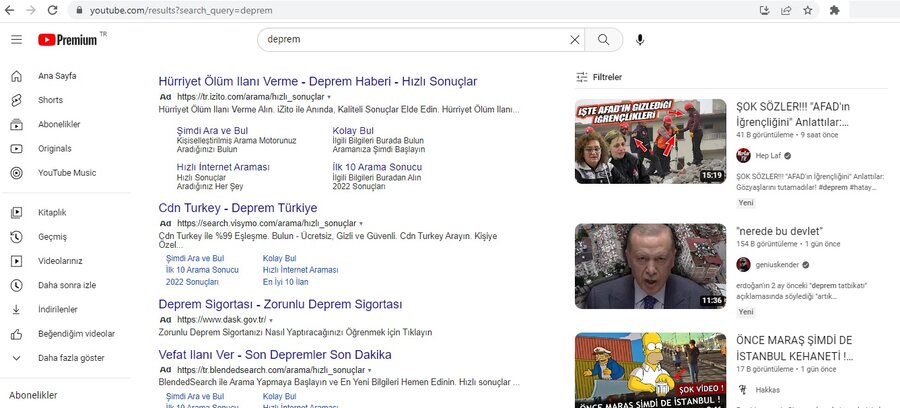Open the AFAD video thumbnail

650,141
